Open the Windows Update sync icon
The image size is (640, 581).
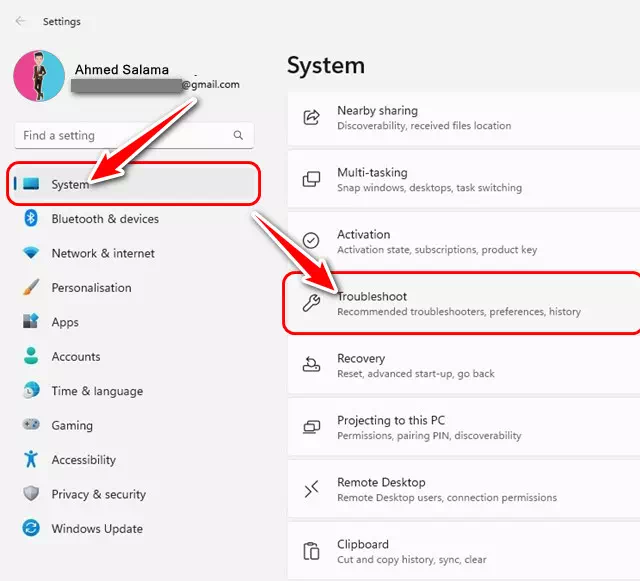pyautogui.click(x=31, y=528)
